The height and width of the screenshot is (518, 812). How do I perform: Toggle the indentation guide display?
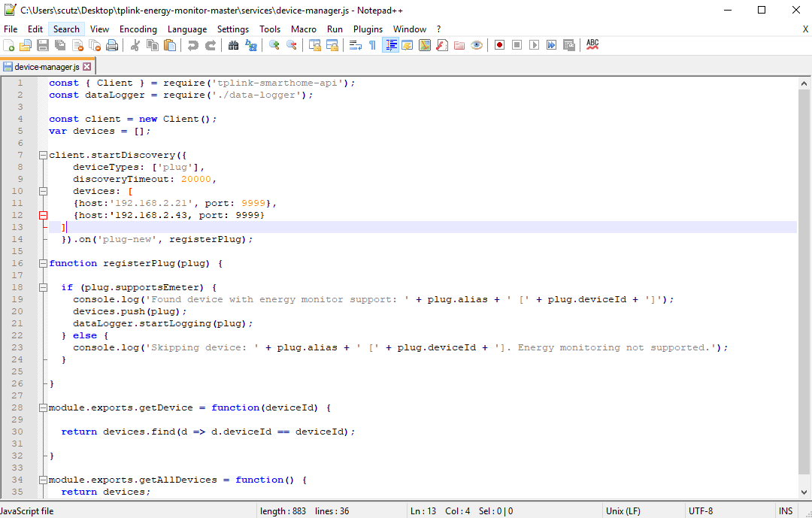click(x=390, y=45)
